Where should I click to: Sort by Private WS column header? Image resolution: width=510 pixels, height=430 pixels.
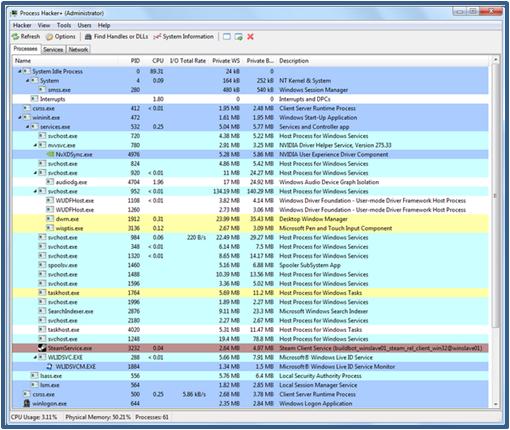click(x=226, y=61)
